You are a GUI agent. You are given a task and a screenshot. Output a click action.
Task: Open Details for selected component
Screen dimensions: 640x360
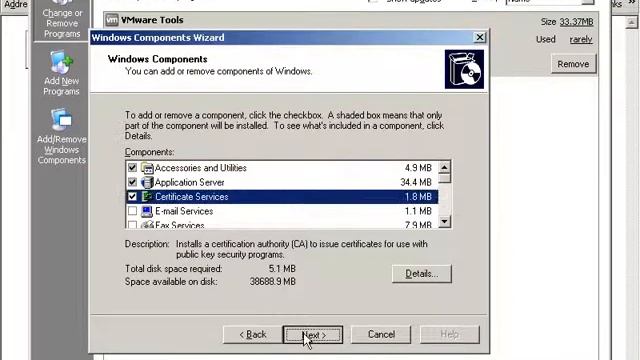click(422, 273)
